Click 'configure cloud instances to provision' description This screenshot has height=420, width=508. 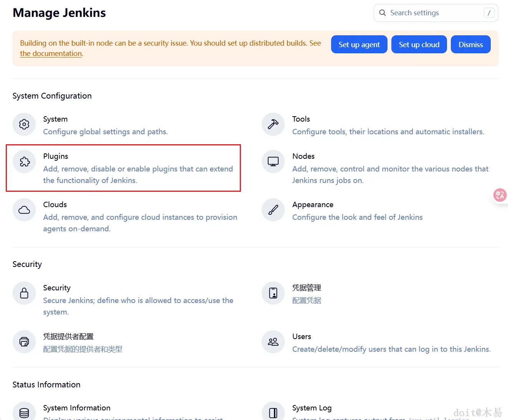click(140, 223)
